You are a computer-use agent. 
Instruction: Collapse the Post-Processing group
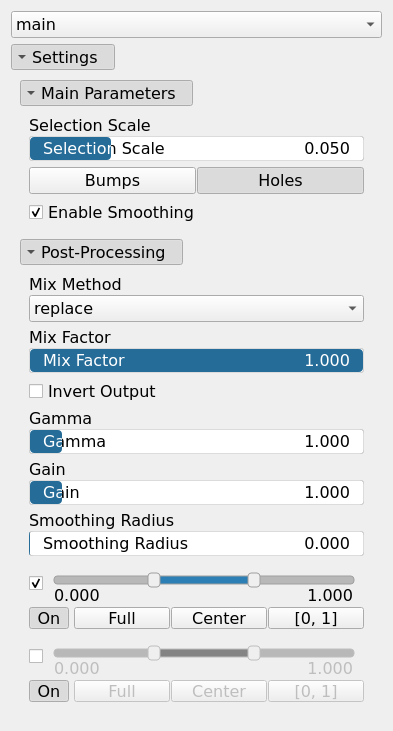tap(101, 252)
